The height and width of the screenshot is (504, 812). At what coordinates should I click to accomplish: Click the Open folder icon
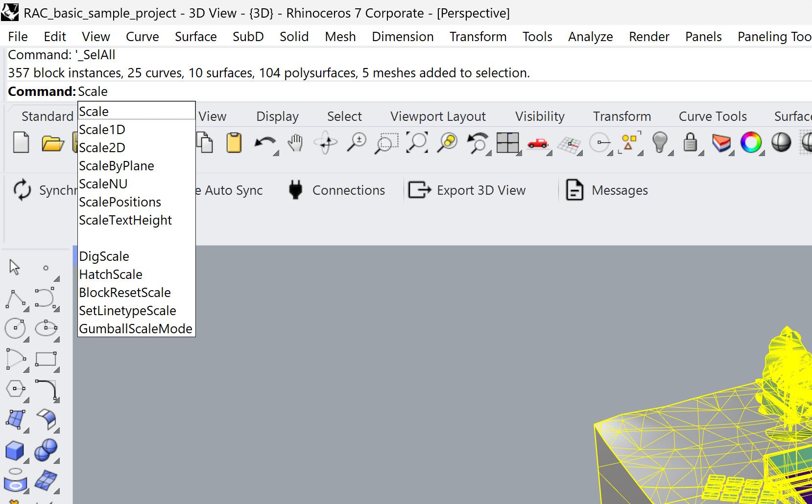pyautogui.click(x=52, y=143)
